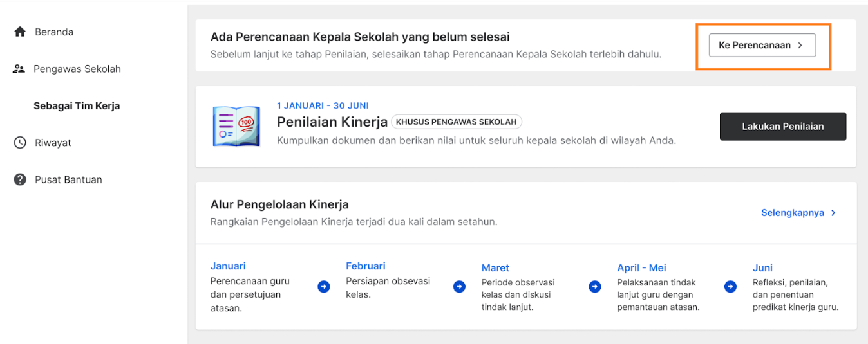The width and height of the screenshot is (868, 344).
Task: Click the KHUSUS PENGAWAS SEKOLAH badge
Action: [457, 122]
